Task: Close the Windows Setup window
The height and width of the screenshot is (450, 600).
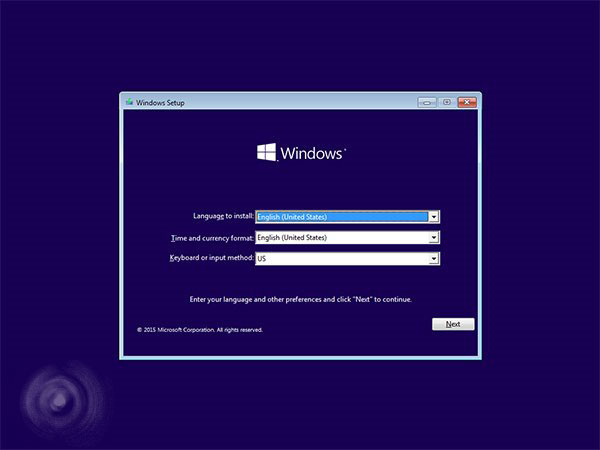Action: pyautogui.click(x=467, y=102)
